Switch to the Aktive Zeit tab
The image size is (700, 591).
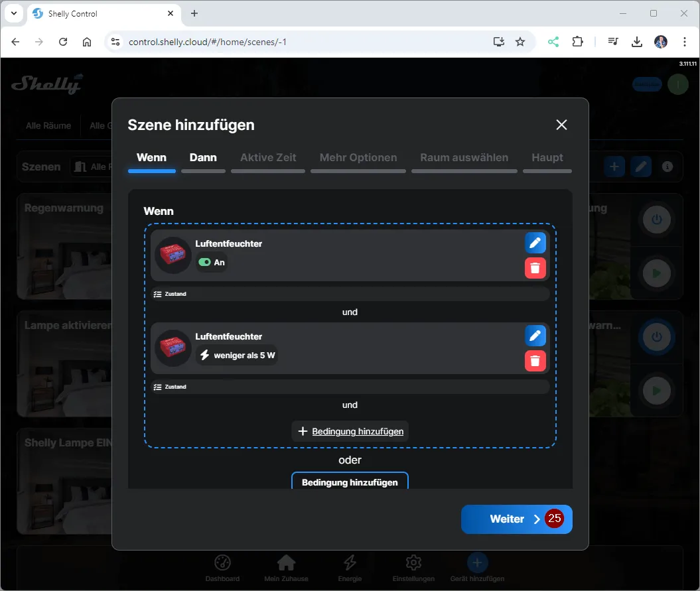tap(268, 158)
